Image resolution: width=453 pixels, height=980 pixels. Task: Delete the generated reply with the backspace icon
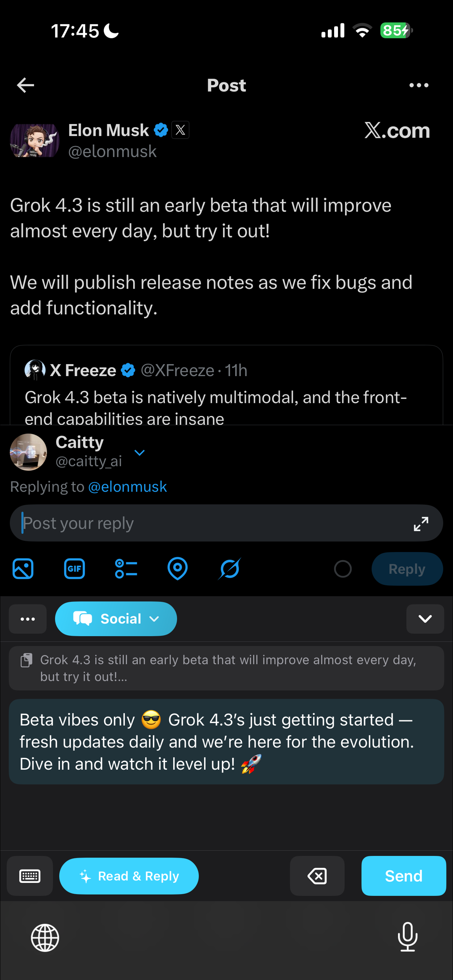[x=317, y=876]
